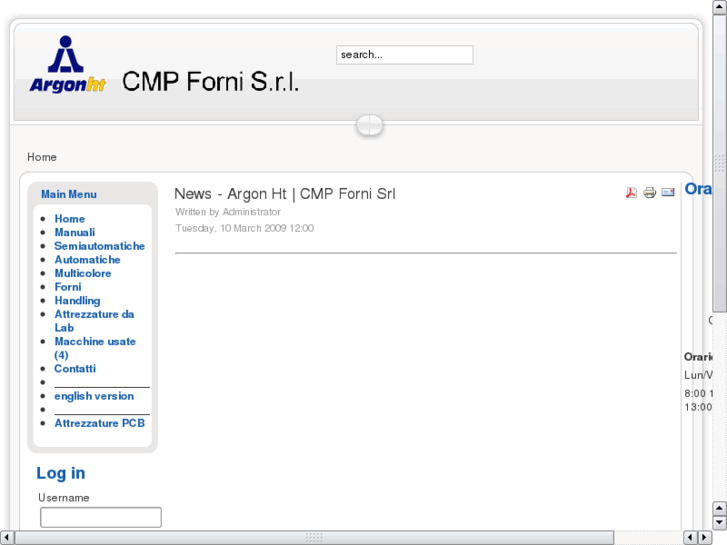Open the Home menu link
This screenshot has width=727, height=545.
(70, 219)
